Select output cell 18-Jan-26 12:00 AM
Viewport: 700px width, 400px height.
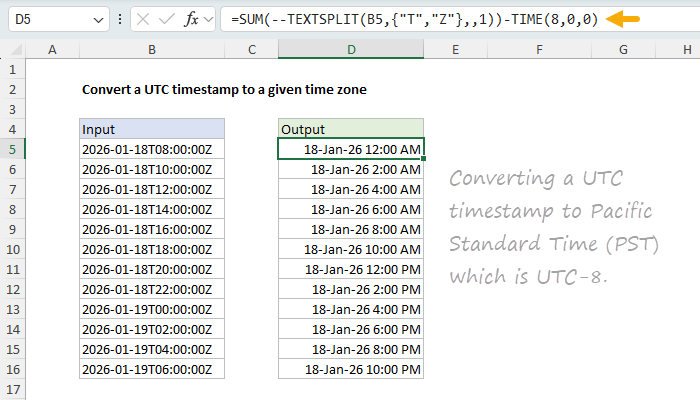pos(351,149)
